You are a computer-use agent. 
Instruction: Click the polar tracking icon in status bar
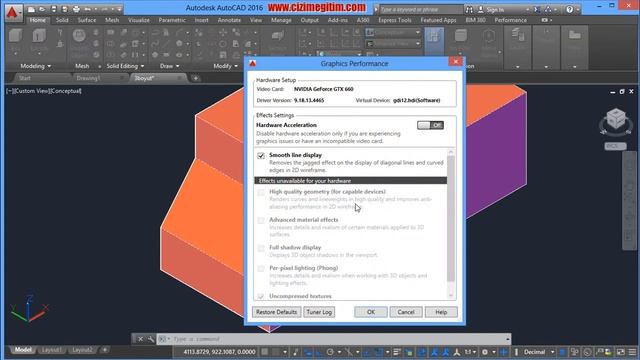pyautogui.click(x=330, y=352)
